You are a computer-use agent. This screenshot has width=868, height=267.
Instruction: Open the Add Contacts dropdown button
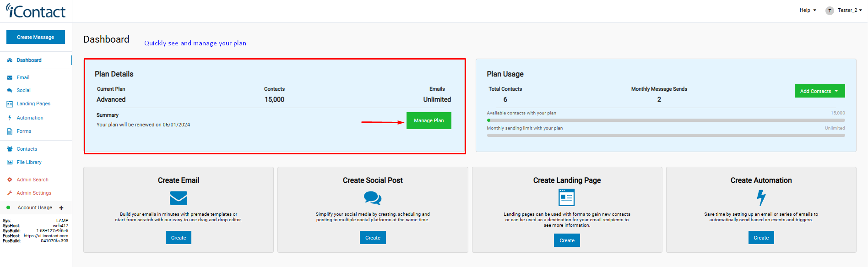[819, 91]
